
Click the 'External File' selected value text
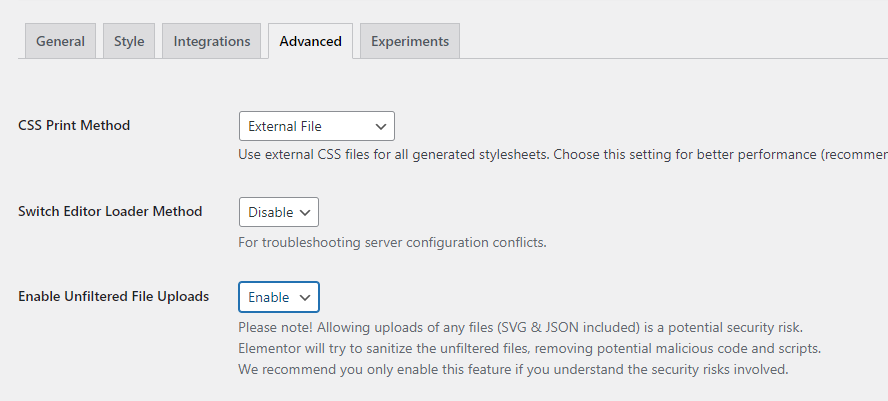285,126
